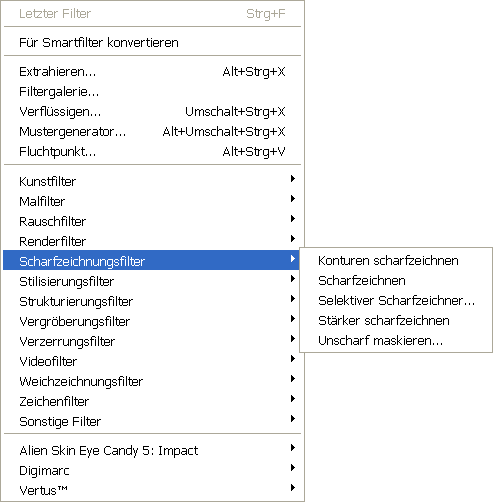Select Konturen scharfzeichnen from submenu
This screenshot has width=493, height=502.
click(x=396, y=261)
